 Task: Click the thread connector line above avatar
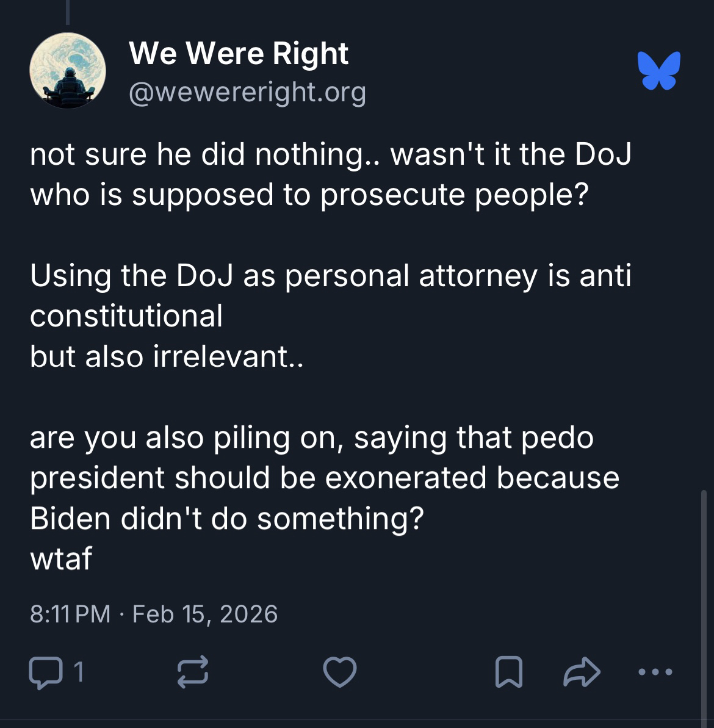[68, 12]
